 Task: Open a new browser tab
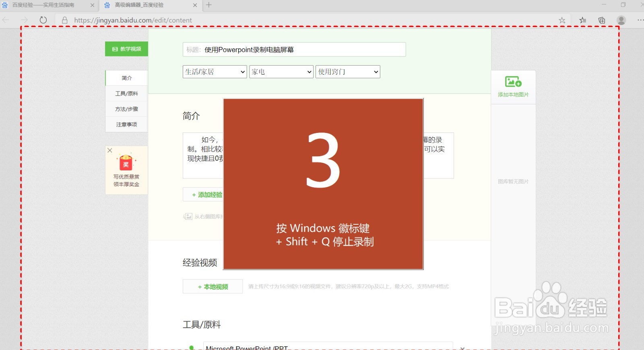[209, 5]
